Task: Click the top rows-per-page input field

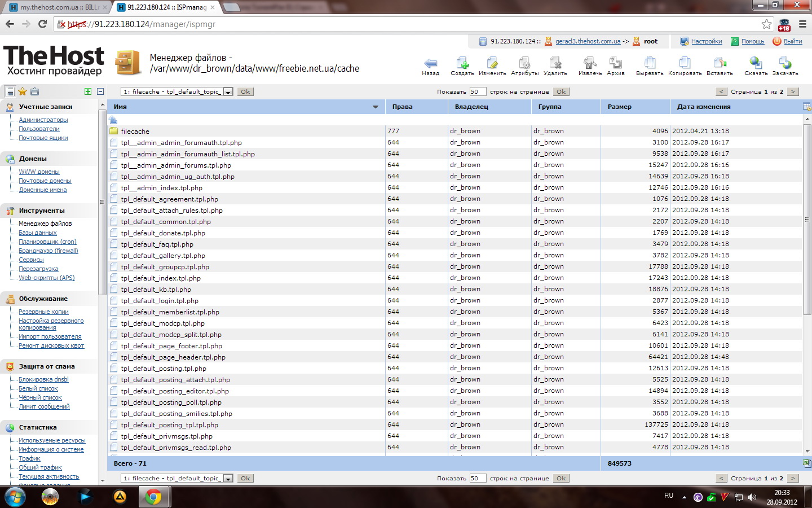Action: [x=477, y=91]
